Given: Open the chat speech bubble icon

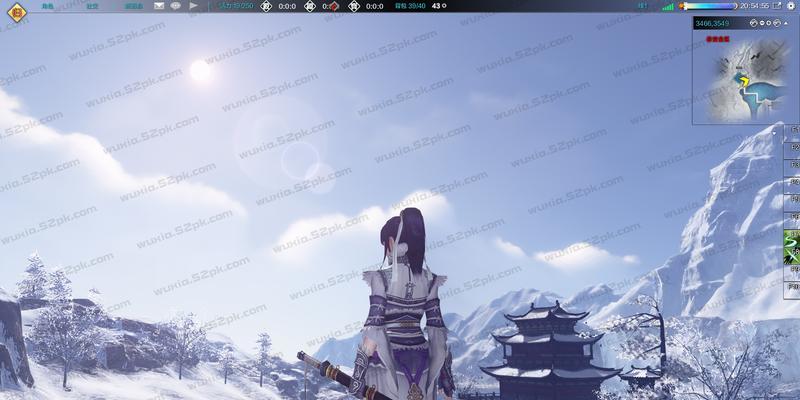Looking at the screenshot, I should tap(176, 6).
